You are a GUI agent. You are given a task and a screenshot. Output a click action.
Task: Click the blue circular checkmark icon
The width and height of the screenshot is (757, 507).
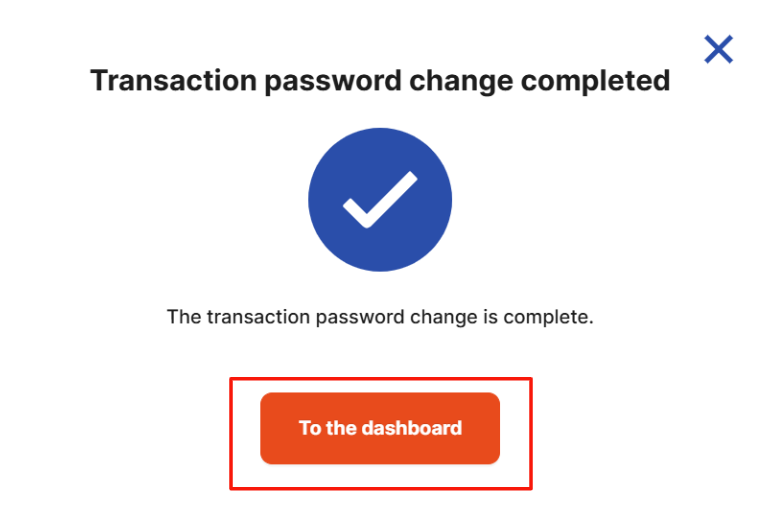tap(380, 199)
